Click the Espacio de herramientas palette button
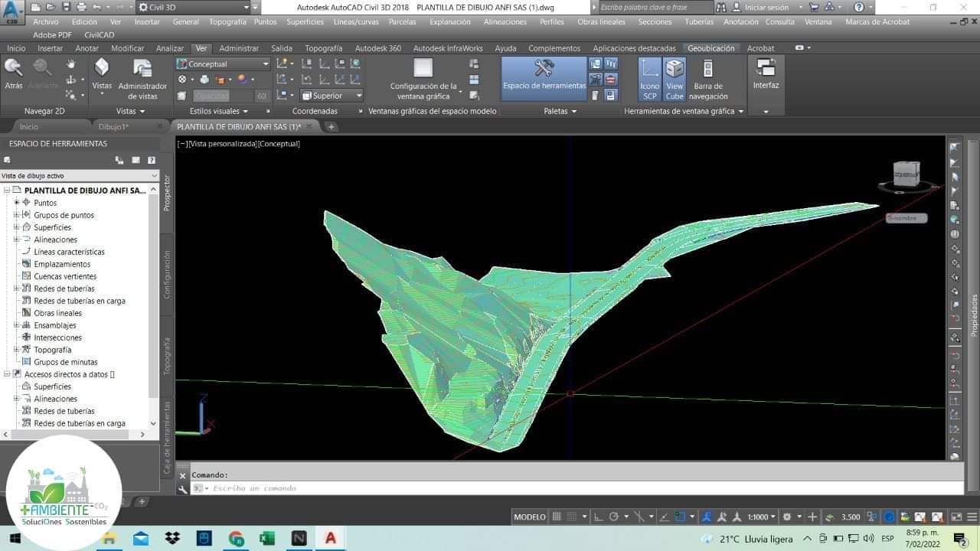Image resolution: width=980 pixels, height=551 pixels. pos(544,77)
